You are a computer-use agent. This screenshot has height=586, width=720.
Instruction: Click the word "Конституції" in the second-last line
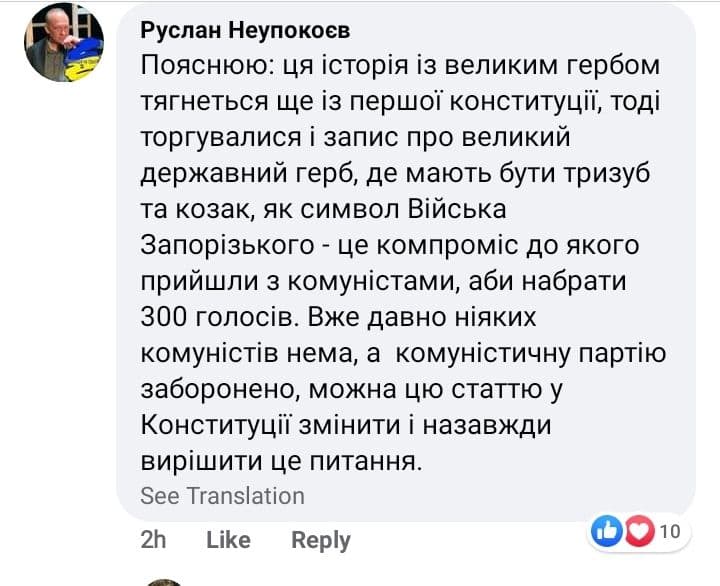pyautogui.click(x=229, y=427)
